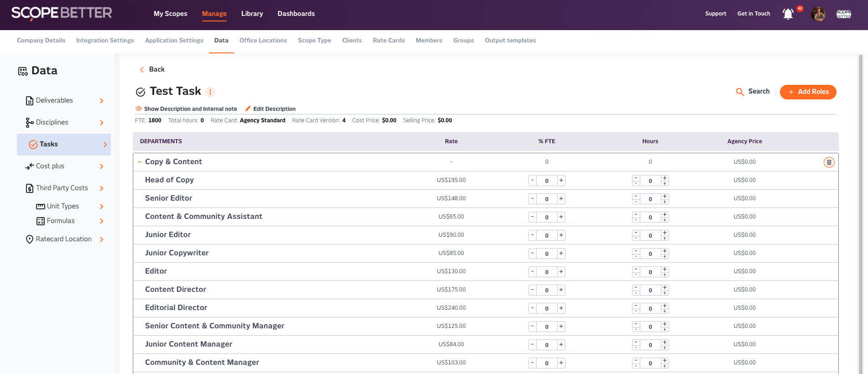Click the back arrow chevron

tap(142, 70)
